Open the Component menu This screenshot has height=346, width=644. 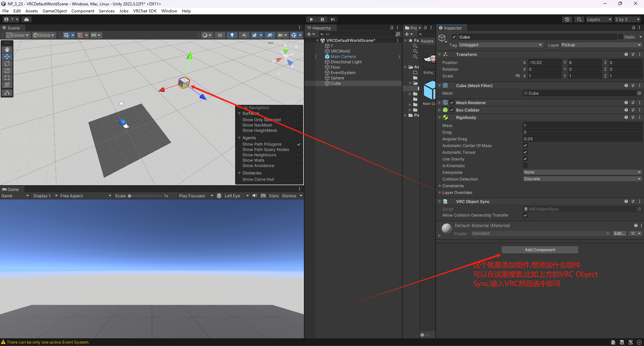[83, 11]
